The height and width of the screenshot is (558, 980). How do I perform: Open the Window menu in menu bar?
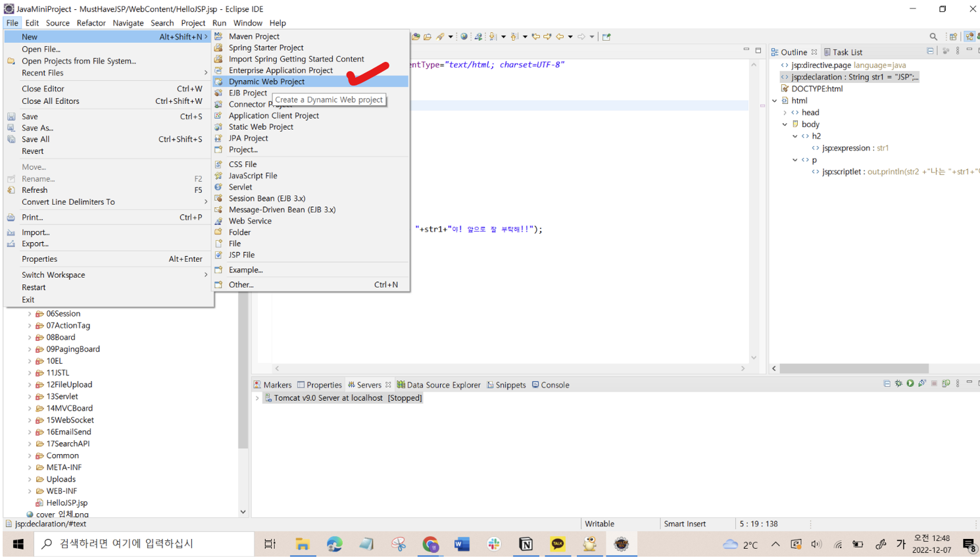click(x=247, y=23)
